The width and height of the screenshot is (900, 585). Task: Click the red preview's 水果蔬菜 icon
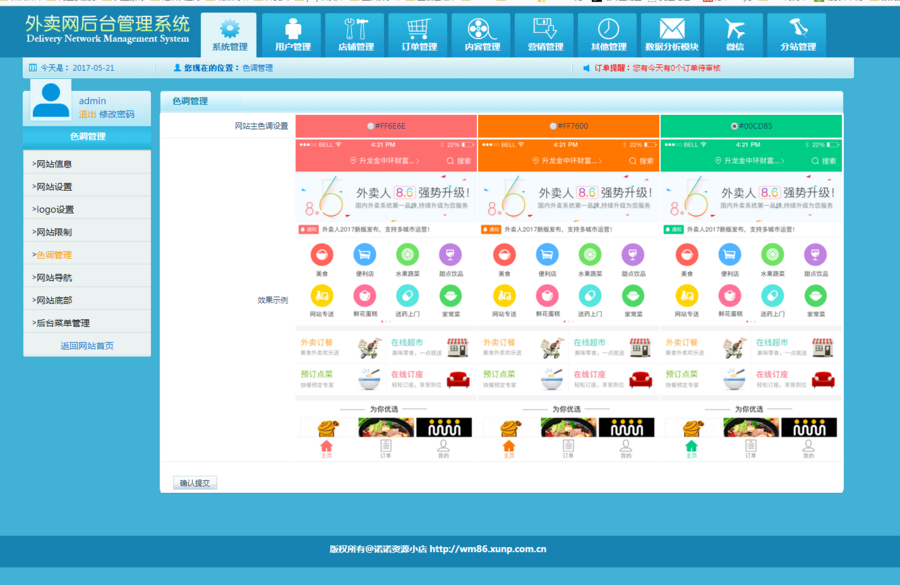click(408, 254)
